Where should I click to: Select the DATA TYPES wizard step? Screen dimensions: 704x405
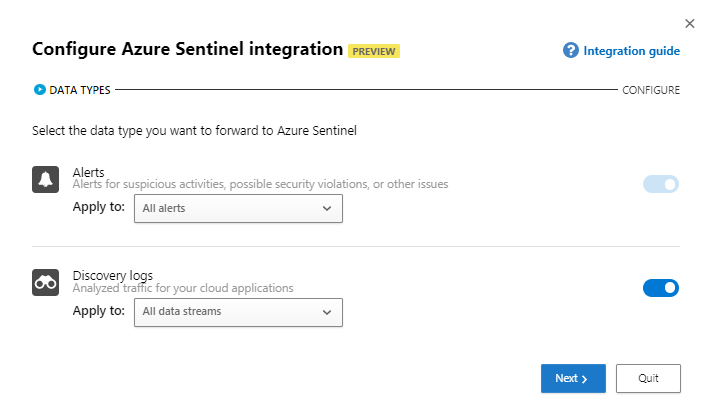click(x=80, y=90)
